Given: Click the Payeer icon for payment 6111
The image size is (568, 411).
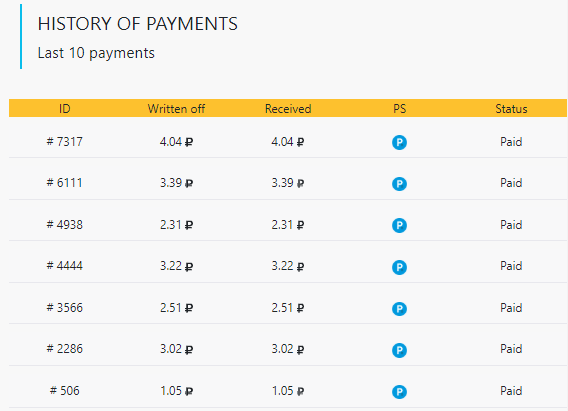Looking at the screenshot, I should click(399, 184).
